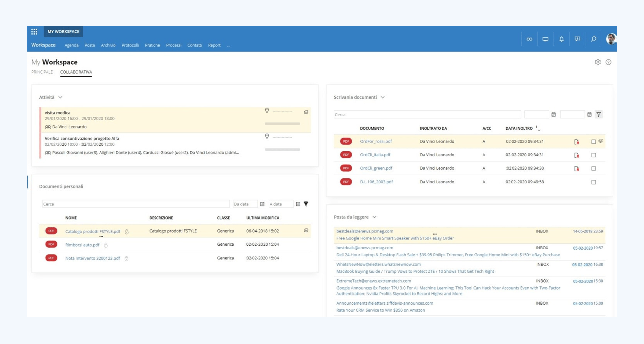Apply filter in Documenti personali

pyautogui.click(x=306, y=204)
